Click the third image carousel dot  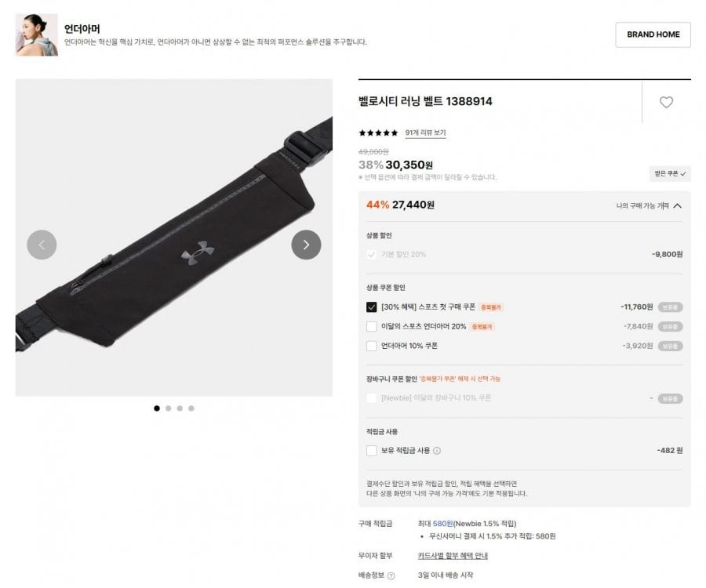[180, 408]
